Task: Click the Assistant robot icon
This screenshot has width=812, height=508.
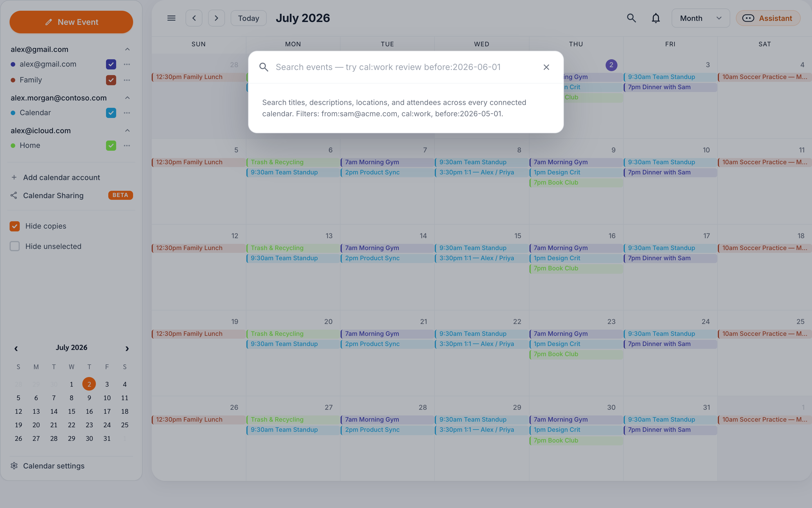Action: coord(748,18)
